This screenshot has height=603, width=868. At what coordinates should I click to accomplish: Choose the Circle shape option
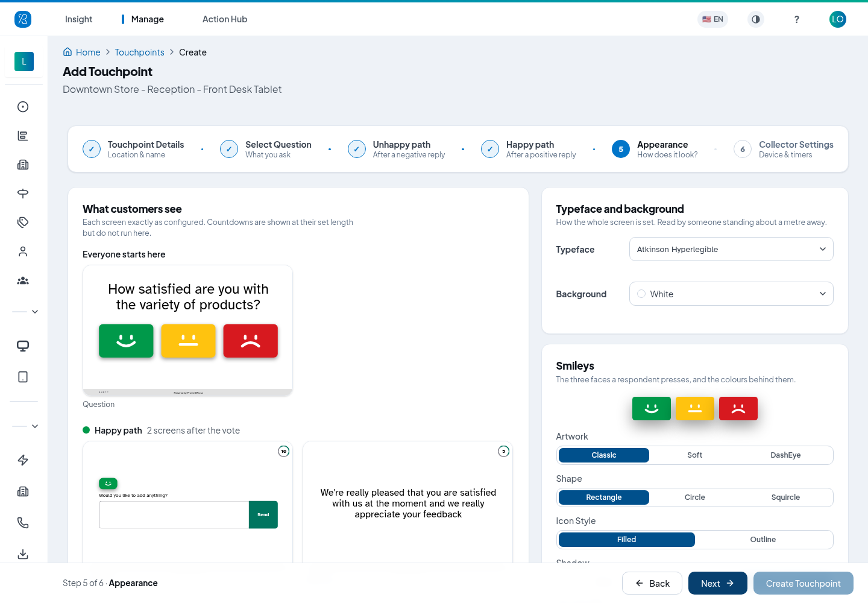tap(694, 497)
